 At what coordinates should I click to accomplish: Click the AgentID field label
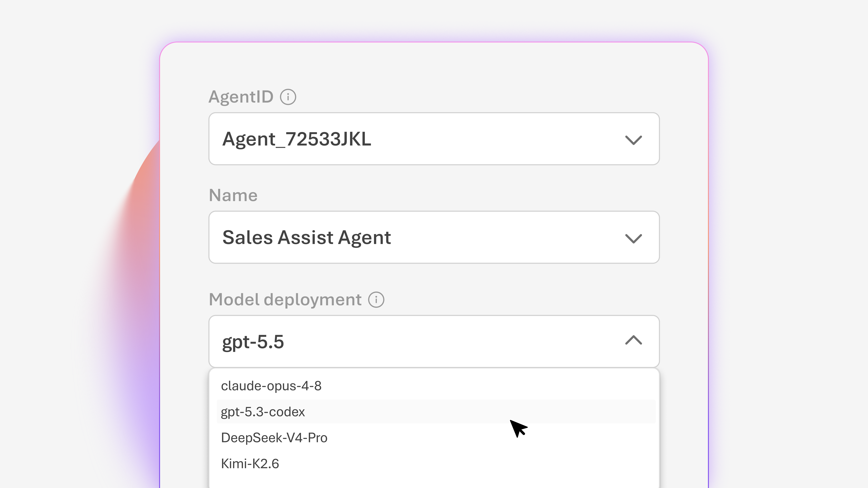pyautogui.click(x=241, y=97)
